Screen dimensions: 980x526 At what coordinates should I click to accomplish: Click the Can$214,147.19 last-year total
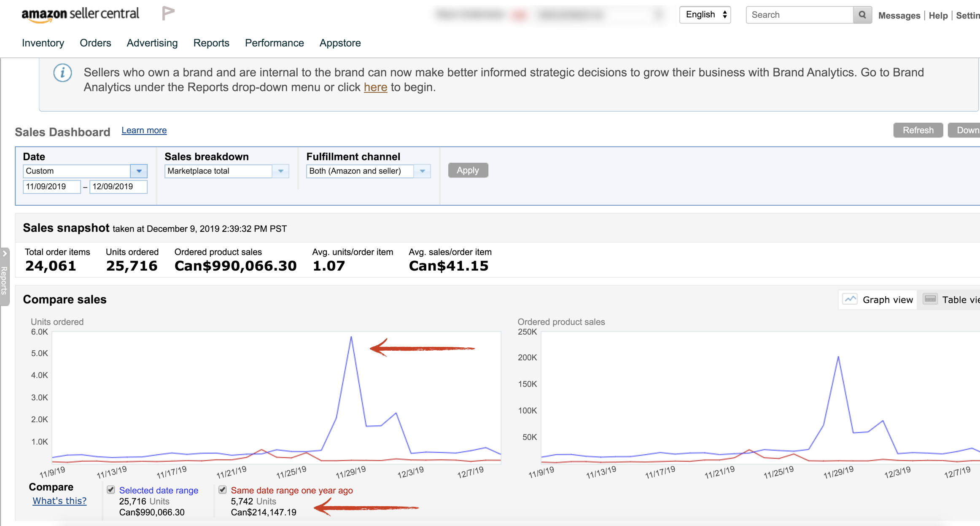tap(264, 512)
